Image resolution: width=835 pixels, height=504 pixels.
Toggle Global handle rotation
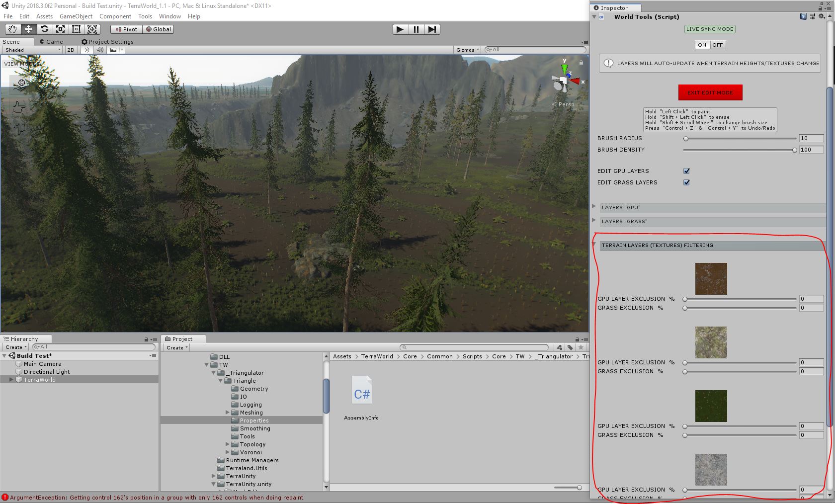tap(158, 29)
